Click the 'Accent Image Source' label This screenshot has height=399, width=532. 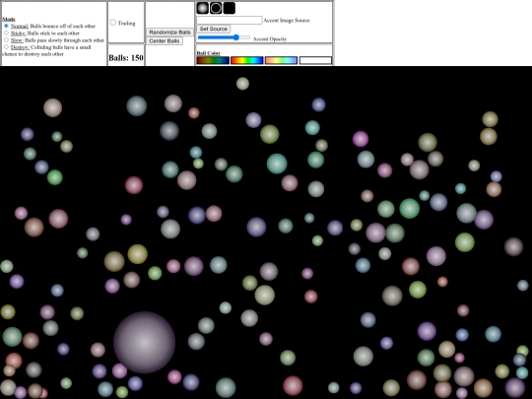(x=287, y=21)
